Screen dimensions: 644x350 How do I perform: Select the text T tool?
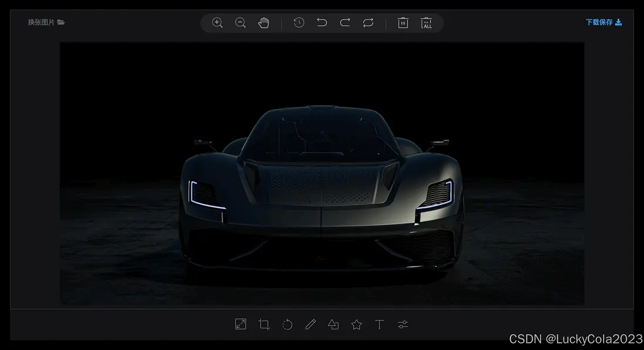click(x=379, y=325)
